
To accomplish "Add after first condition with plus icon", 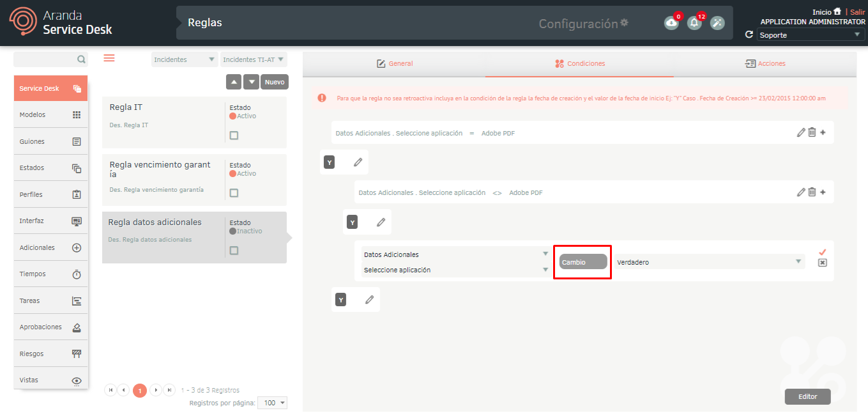I will coord(823,132).
